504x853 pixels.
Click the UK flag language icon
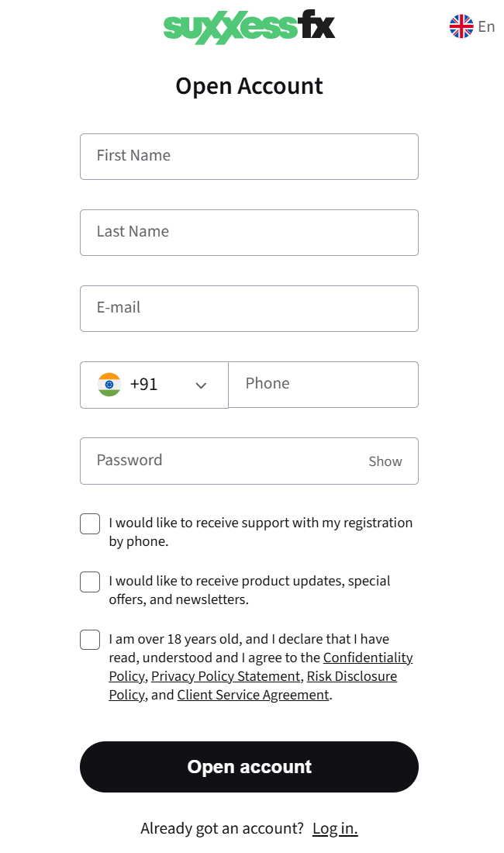461,26
